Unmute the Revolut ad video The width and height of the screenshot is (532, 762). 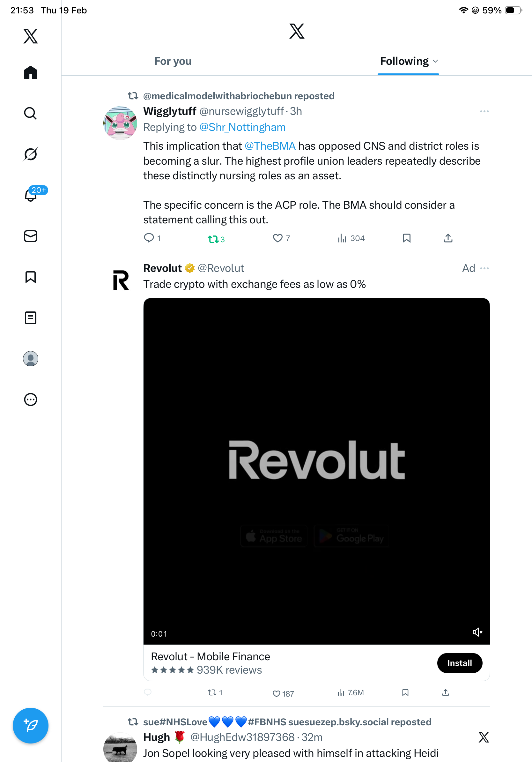[477, 632]
